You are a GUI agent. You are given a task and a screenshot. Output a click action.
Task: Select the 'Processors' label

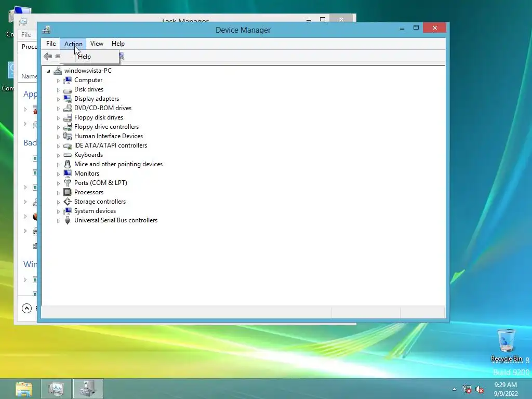click(89, 192)
